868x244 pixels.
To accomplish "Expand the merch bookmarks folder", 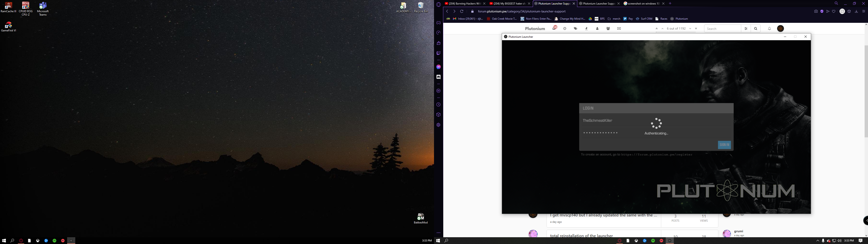I will (x=614, y=19).
